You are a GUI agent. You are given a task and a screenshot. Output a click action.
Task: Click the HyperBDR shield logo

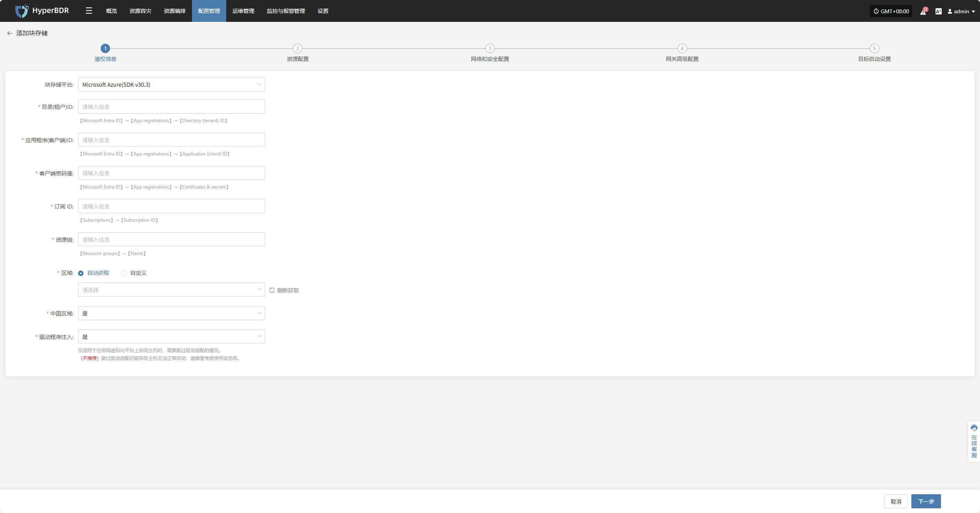21,11
